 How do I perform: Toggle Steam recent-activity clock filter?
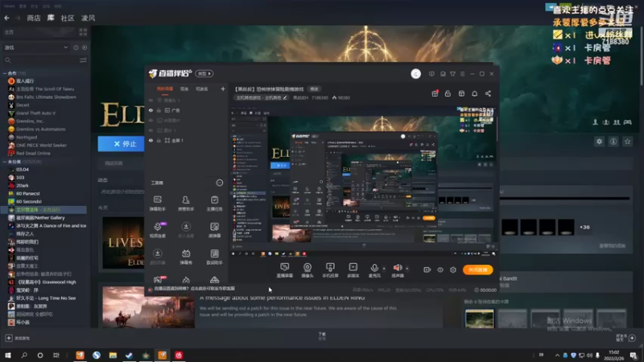pos(76,47)
